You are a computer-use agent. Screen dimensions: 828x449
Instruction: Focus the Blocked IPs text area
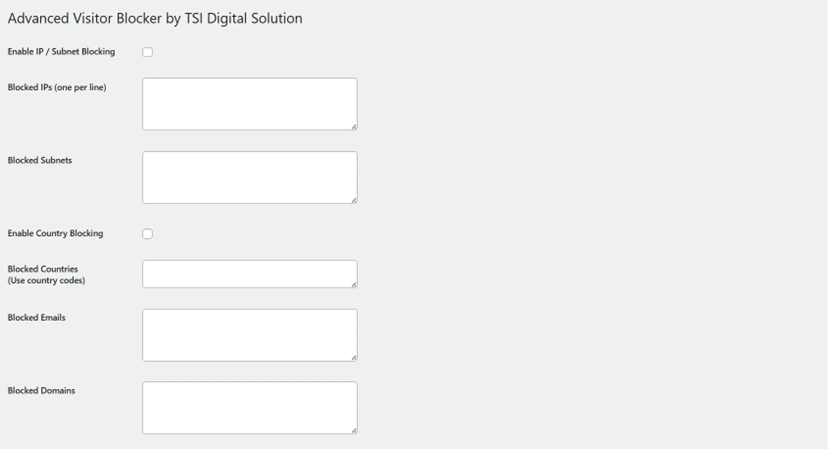249,104
